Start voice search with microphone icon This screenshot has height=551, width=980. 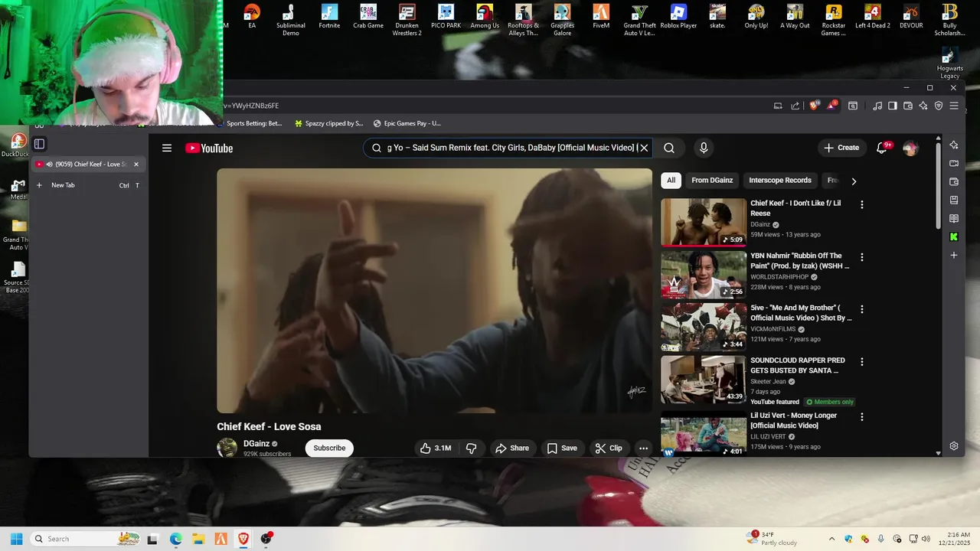[x=704, y=148]
